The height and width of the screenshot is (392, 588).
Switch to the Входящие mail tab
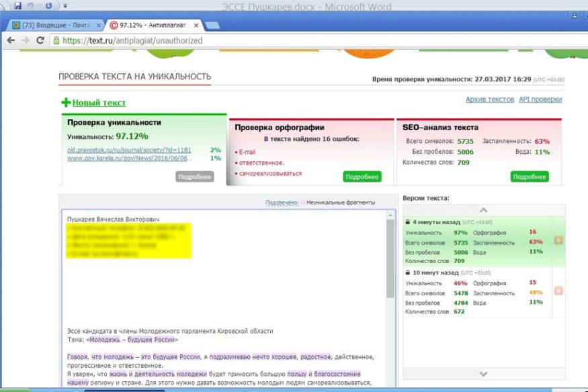pos(55,26)
